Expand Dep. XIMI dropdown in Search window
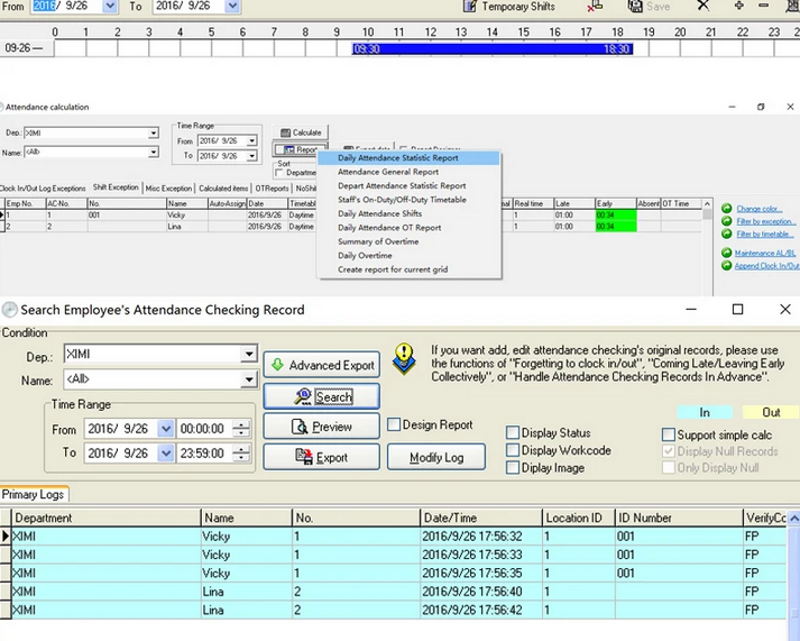This screenshot has width=800, height=641. (249, 354)
